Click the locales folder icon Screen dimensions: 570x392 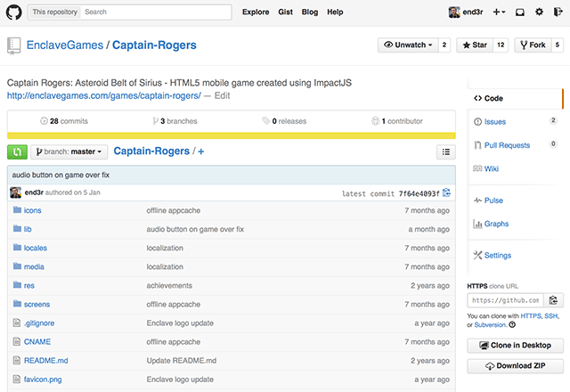click(x=17, y=248)
